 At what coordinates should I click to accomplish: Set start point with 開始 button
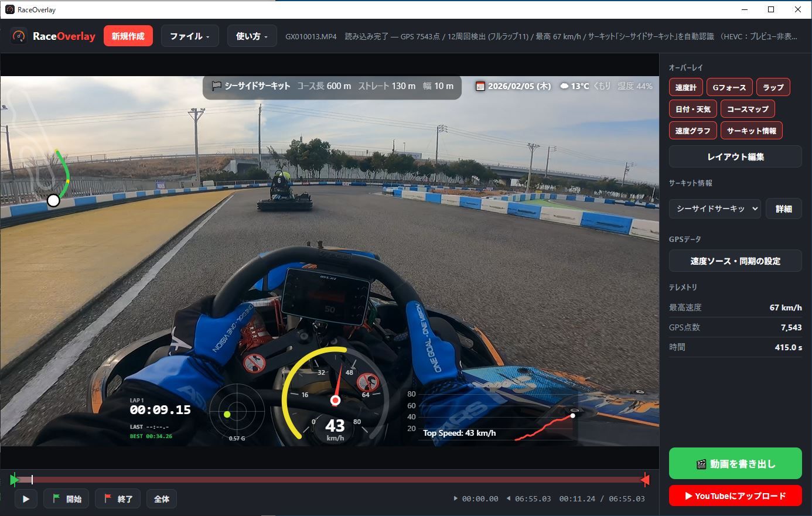(66, 499)
